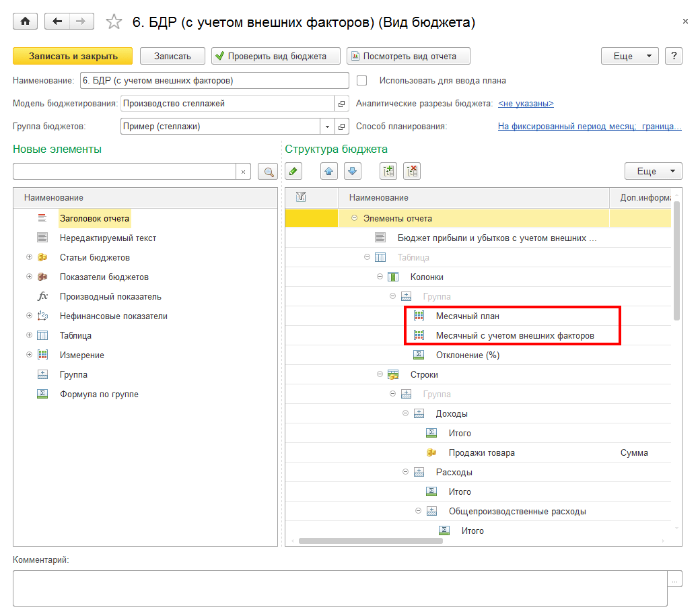Viewport: 700px width, 616px height.
Task: Expand the Нефинансовые показатели node
Action: 29,316
